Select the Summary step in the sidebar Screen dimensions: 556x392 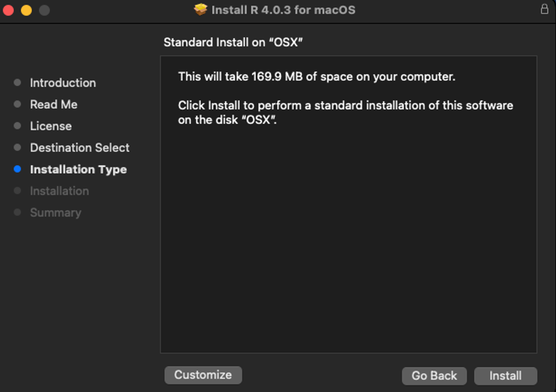[55, 212]
